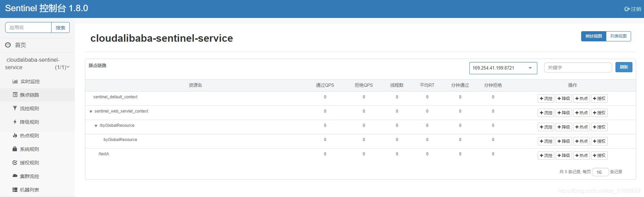Select the /testA resource name
The height and width of the screenshot is (197, 644).
104,154
